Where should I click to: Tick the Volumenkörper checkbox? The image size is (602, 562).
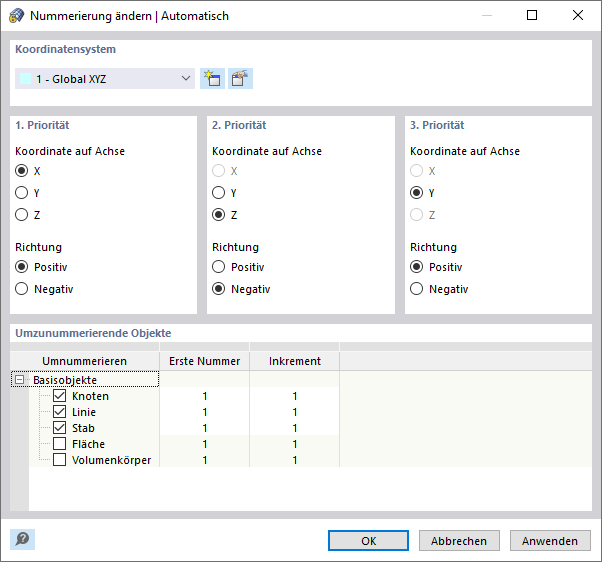tap(59, 460)
